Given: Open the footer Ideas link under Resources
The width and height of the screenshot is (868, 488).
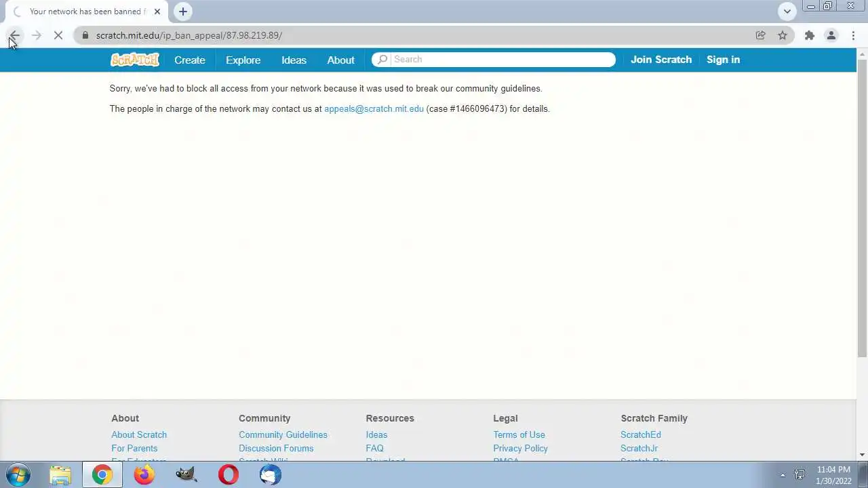Looking at the screenshot, I should click(x=376, y=434).
